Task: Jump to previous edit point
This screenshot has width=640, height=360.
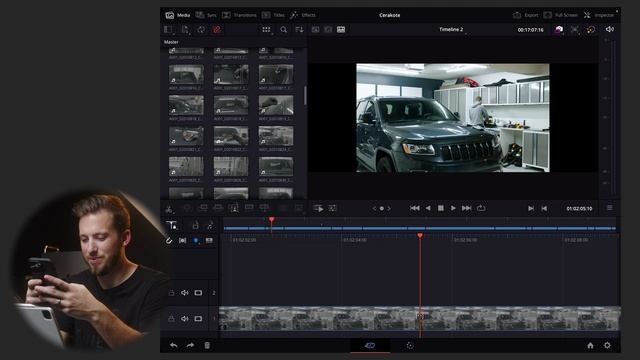Action: 544,209
